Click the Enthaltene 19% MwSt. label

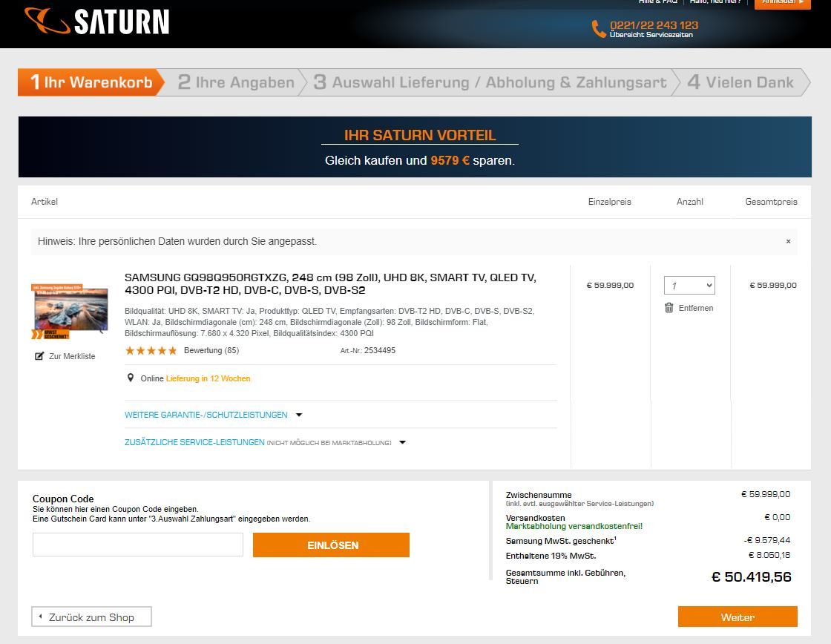tap(551, 556)
